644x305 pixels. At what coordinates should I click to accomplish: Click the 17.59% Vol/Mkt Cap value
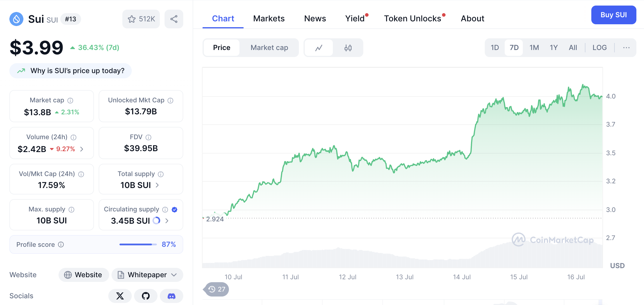pos(52,185)
